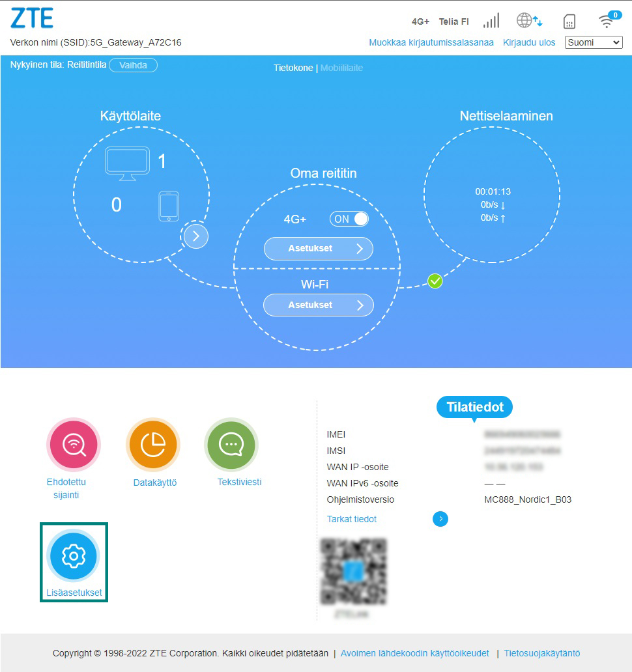Screen dimensions: 632x672
Task: Click the software version MC888_Nordic1_B03
Action: [528, 499]
